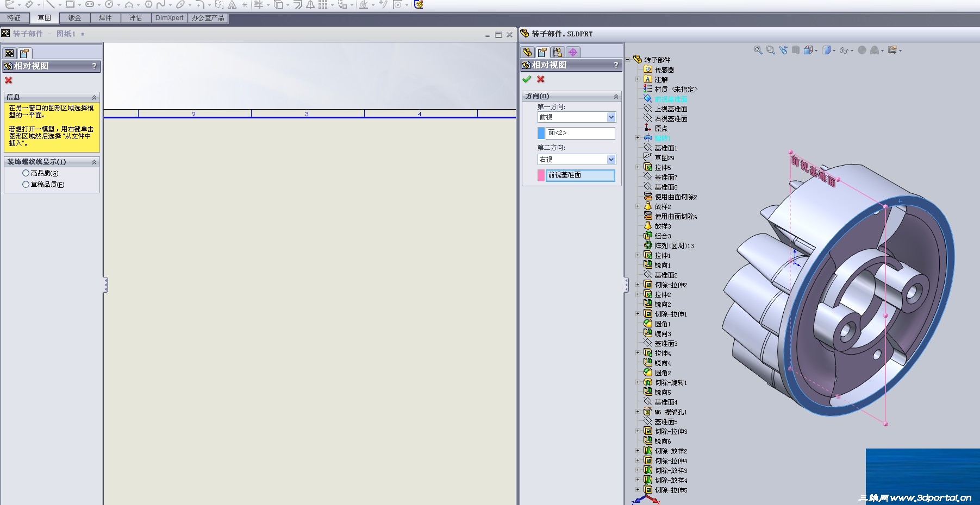Expand the 放样2 tree node
Viewport: 980px width, 505px height.
(x=638, y=206)
